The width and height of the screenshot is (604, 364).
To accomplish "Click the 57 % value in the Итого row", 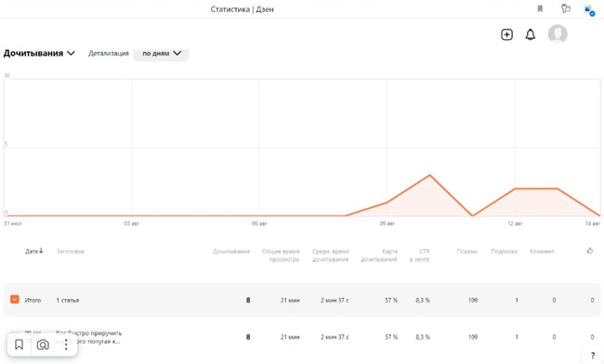I will [391, 300].
